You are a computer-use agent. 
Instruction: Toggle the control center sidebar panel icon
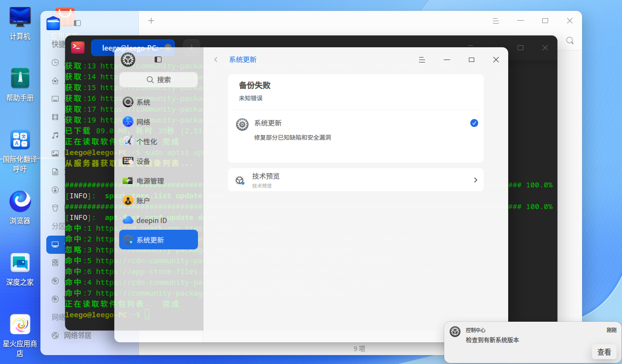158,60
